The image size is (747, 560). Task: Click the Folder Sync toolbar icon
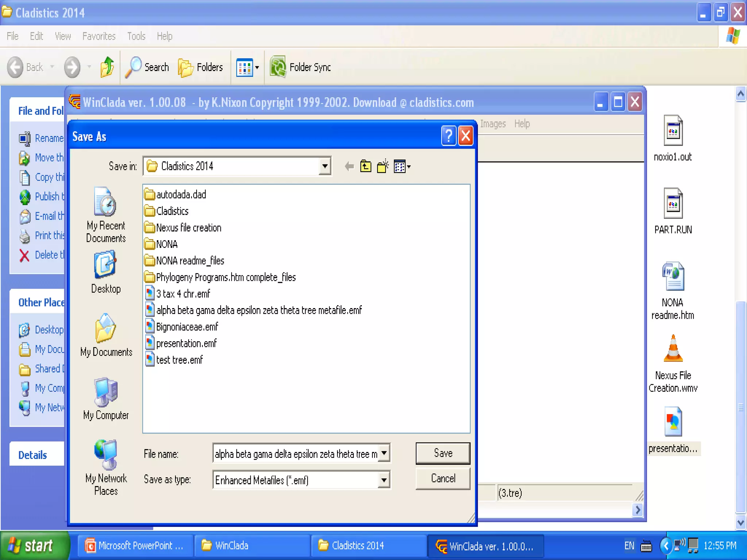tap(278, 67)
